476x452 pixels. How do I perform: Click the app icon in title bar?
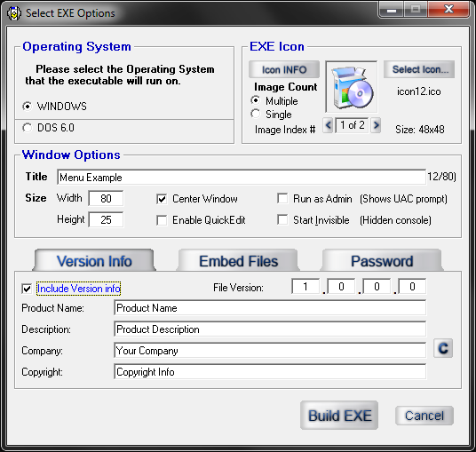(x=14, y=13)
